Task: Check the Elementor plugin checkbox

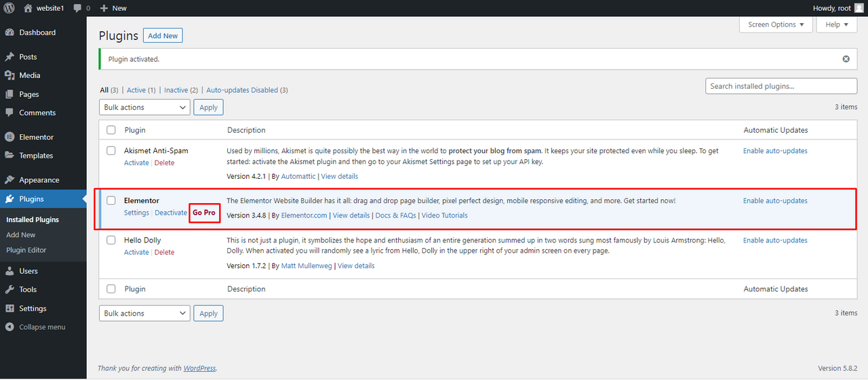Action: tap(111, 200)
